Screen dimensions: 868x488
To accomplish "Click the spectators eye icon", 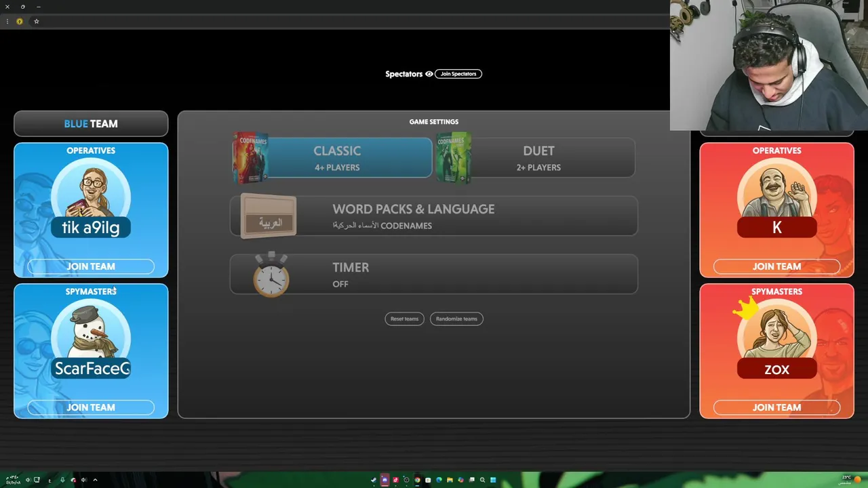I will click(x=429, y=74).
